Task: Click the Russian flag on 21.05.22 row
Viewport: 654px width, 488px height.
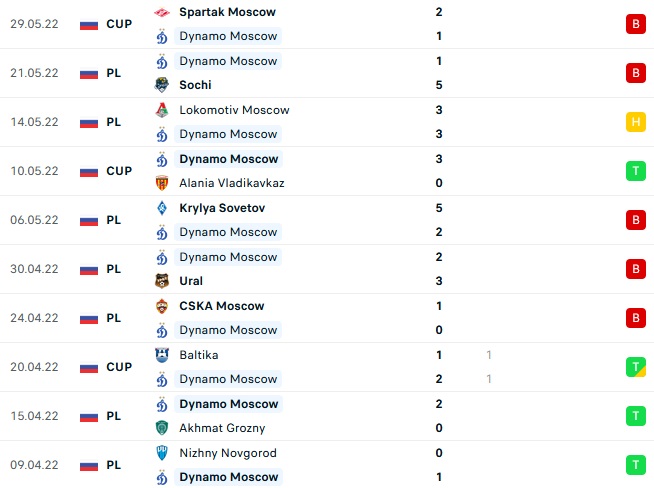Action: pyautogui.click(x=90, y=73)
